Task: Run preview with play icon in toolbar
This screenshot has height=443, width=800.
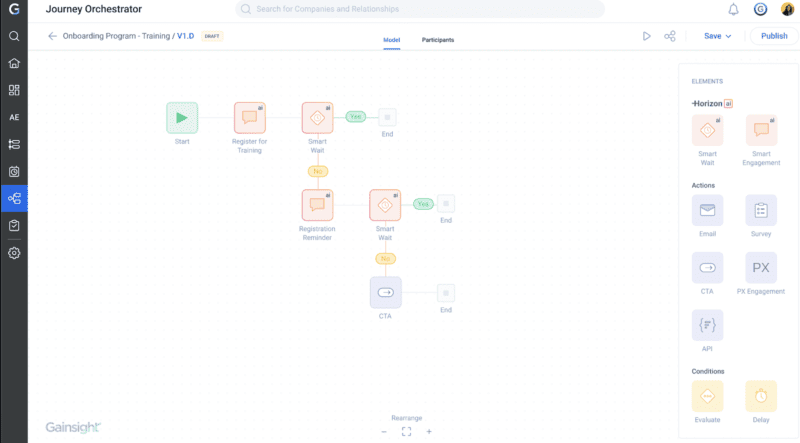Action: point(647,36)
